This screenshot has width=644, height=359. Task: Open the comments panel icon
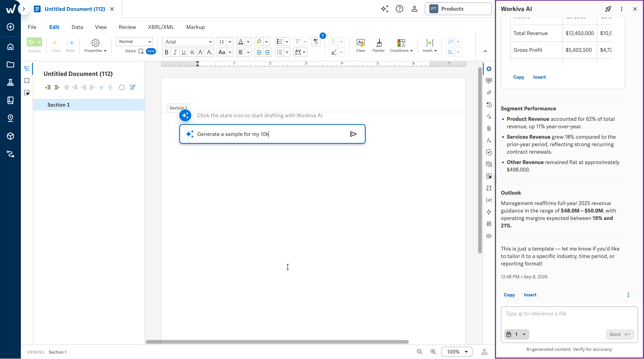[489, 81]
